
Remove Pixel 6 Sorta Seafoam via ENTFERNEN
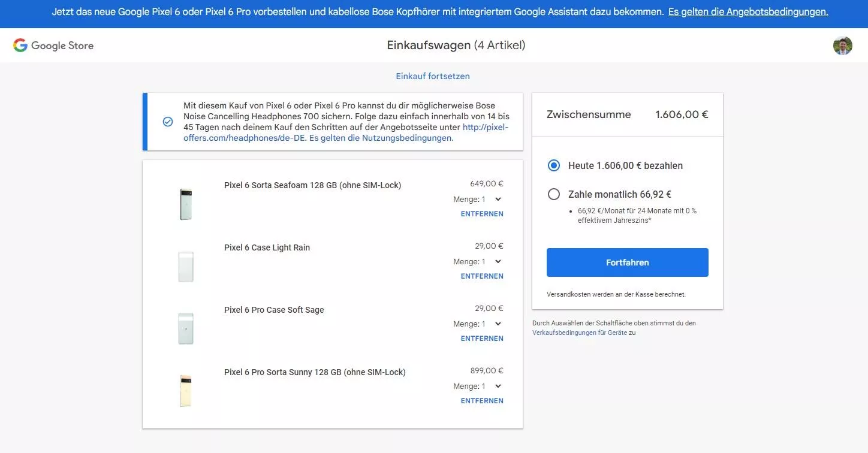[482, 214]
